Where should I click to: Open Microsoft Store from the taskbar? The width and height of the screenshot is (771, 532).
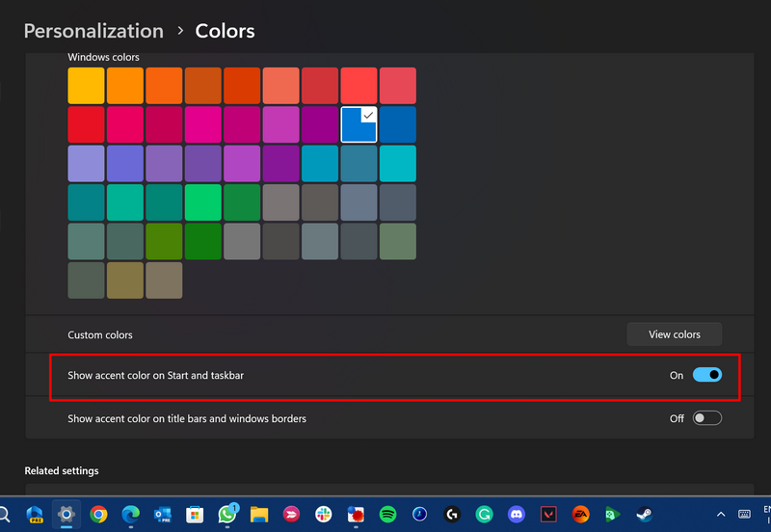[195, 515]
